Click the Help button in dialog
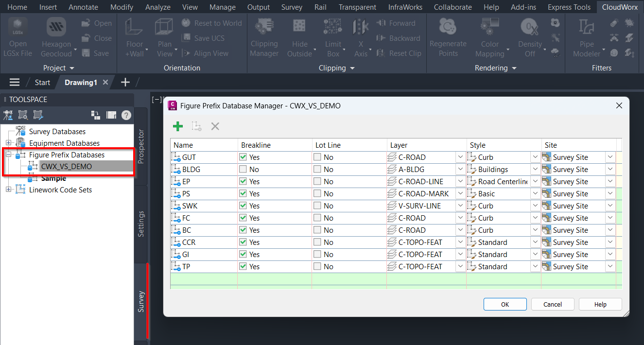 [x=600, y=304]
